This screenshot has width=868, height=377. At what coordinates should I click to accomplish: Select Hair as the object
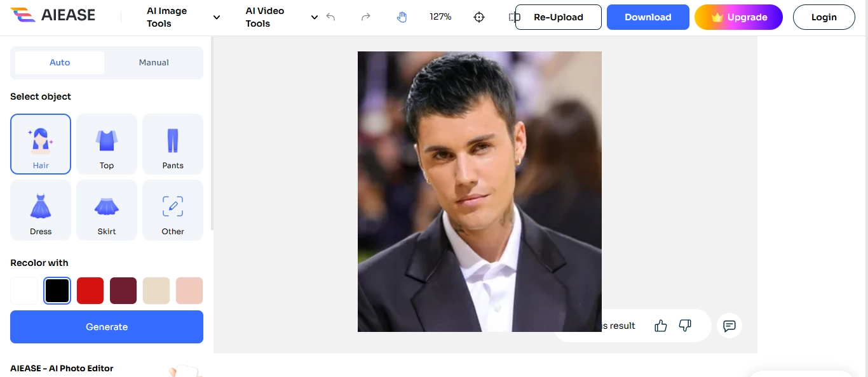(41, 144)
